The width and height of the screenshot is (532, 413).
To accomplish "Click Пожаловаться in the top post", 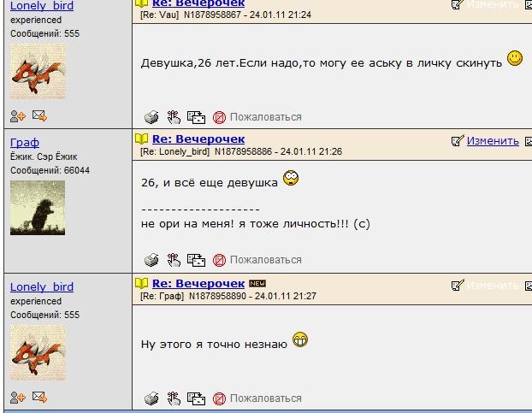I will coord(266,117).
